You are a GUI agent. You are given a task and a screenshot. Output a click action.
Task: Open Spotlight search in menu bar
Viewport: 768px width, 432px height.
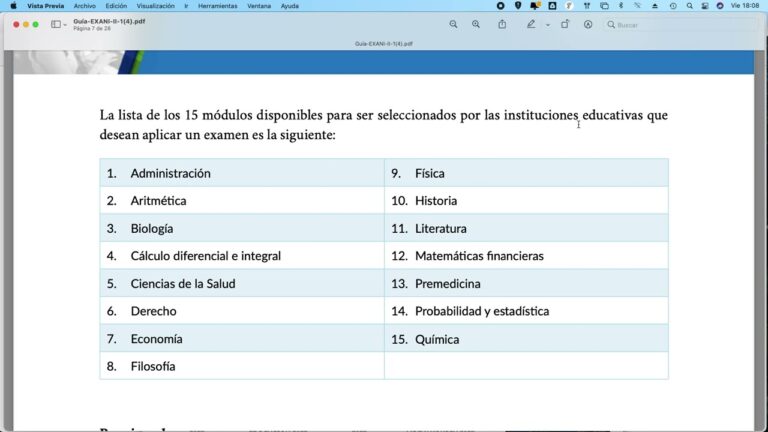pyautogui.click(x=689, y=6)
